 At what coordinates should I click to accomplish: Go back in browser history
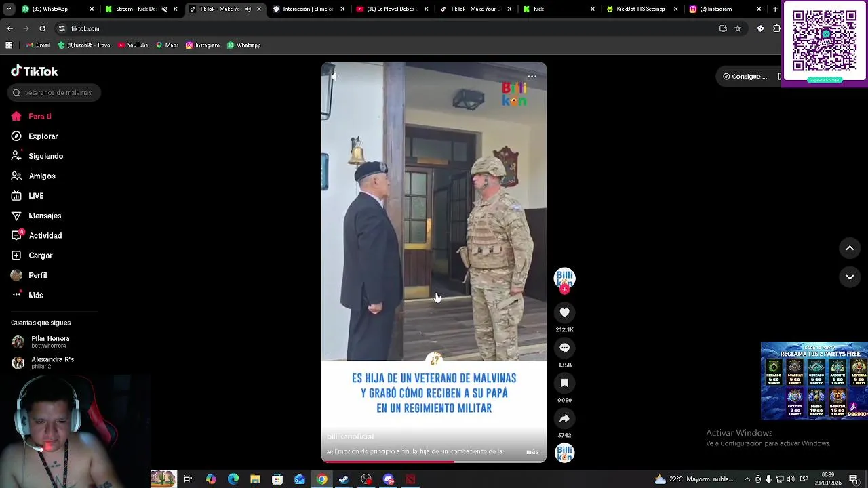coord(9,28)
